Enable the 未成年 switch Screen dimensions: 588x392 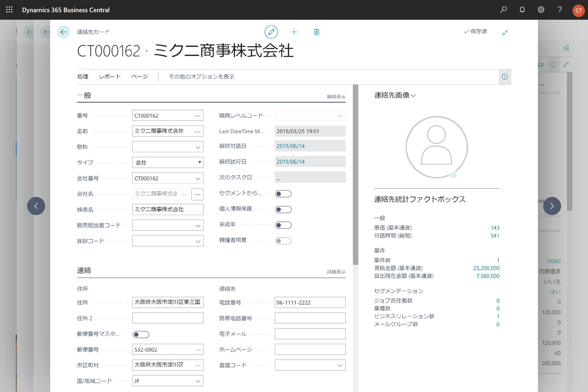point(283,225)
